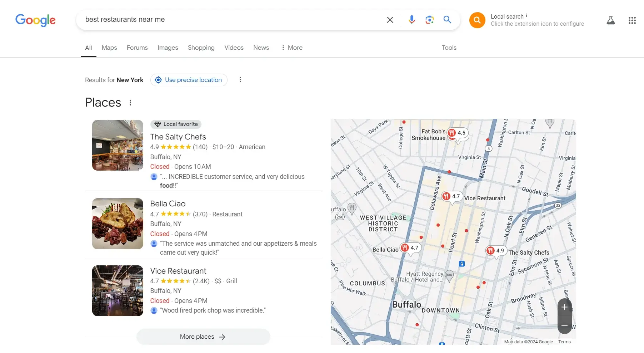Click More places button
The width and height of the screenshot is (644, 353).
pyautogui.click(x=203, y=337)
